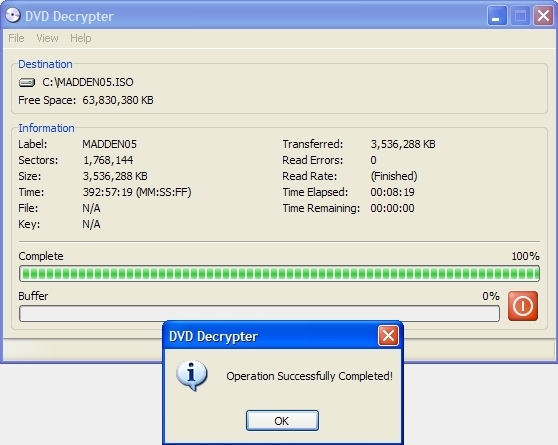The width and height of the screenshot is (558, 445).
Task: Click the Operation Successfully Completed! message
Action: [310, 376]
